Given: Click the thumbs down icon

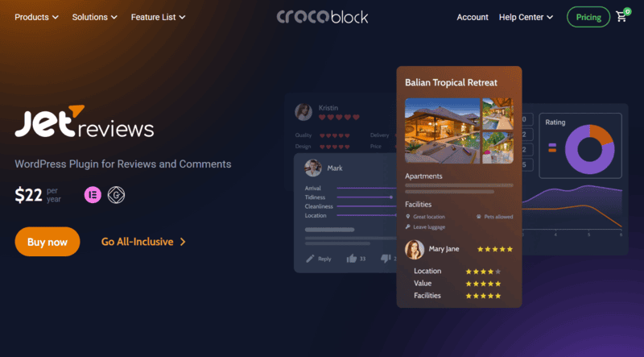Looking at the screenshot, I should pos(386,259).
